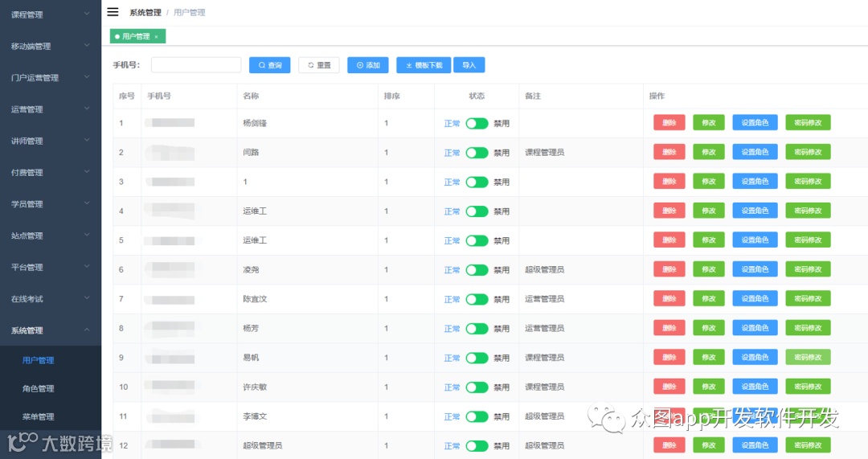Open 菜单管理 submenu item
Screen dimensions: 868x459
pos(51,416)
